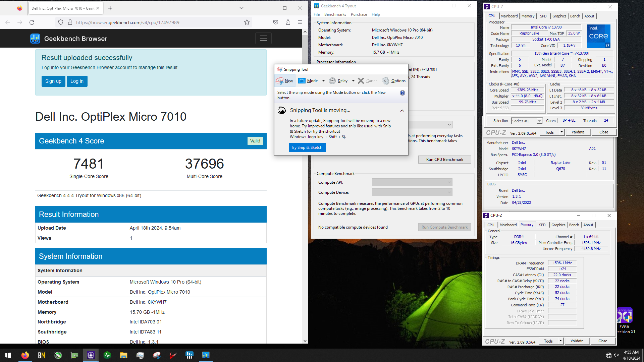Open a new Firefox tab

click(110, 8)
